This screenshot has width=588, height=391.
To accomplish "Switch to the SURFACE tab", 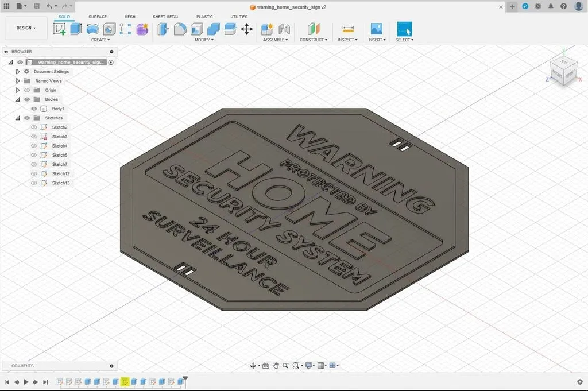I will point(97,17).
